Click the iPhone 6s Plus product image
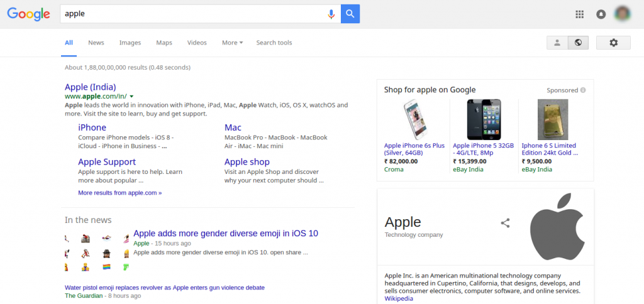Image resolution: width=644 pixels, height=304 pixels. [x=414, y=120]
